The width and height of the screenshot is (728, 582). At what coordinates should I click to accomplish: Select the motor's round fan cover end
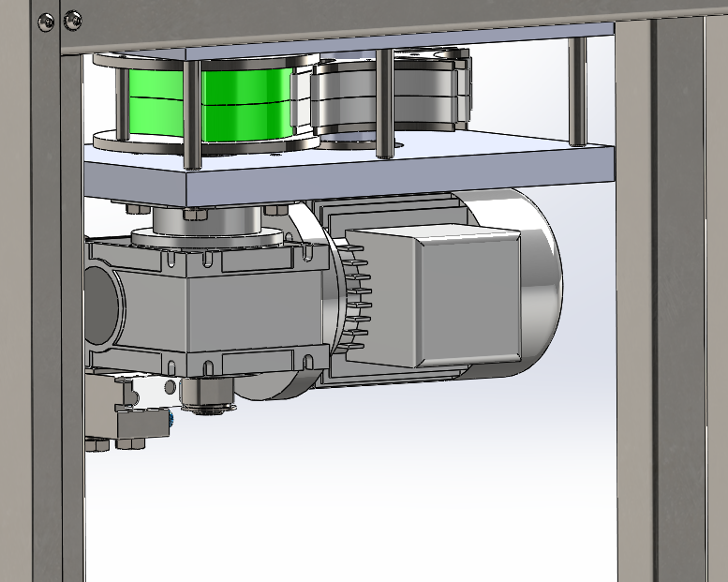[x=539, y=281]
